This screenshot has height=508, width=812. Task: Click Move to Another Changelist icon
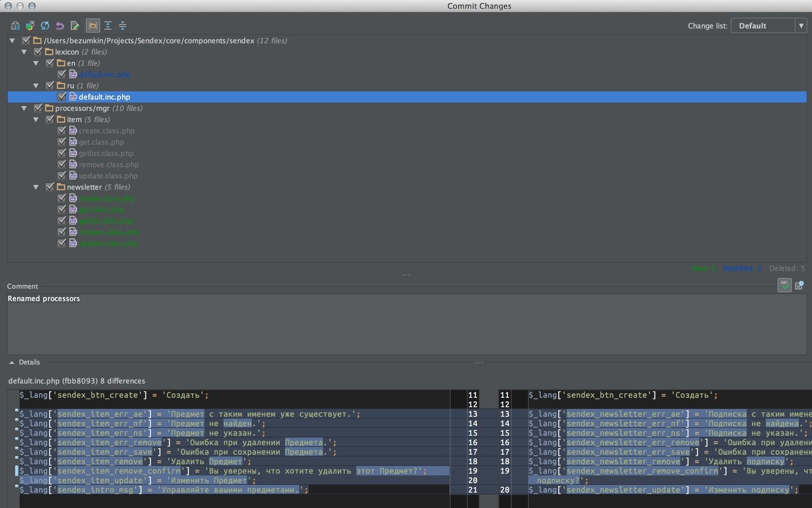30,25
